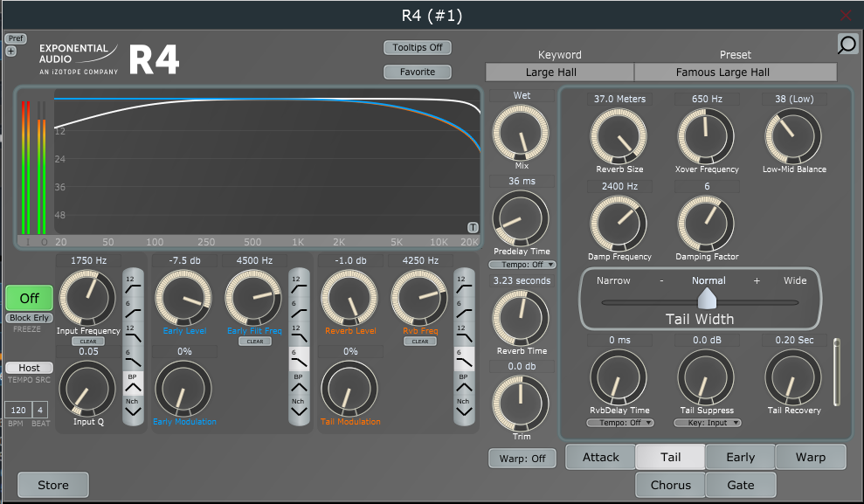The width and height of the screenshot is (864, 504).
Task: Select Nch notch shape for Reverb filter
Action: (x=463, y=407)
